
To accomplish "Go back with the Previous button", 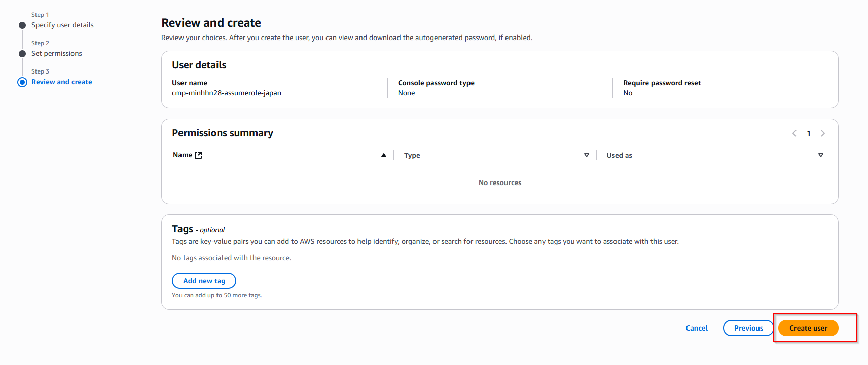I will [x=748, y=328].
